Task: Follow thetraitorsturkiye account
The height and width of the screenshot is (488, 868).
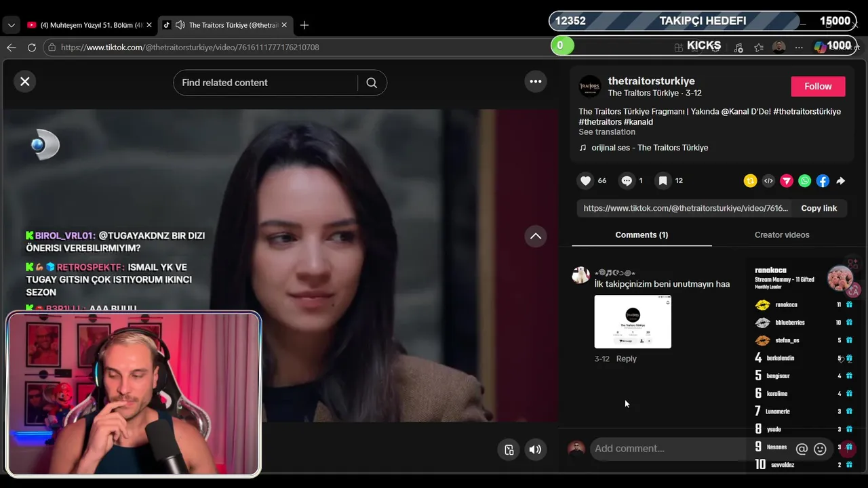Action: click(x=818, y=86)
